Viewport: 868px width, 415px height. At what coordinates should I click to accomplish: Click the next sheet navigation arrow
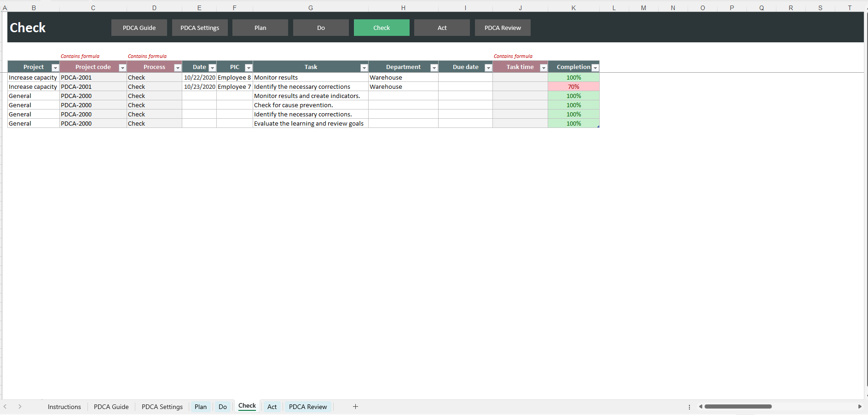pyautogui.click(x=20, y=407)
